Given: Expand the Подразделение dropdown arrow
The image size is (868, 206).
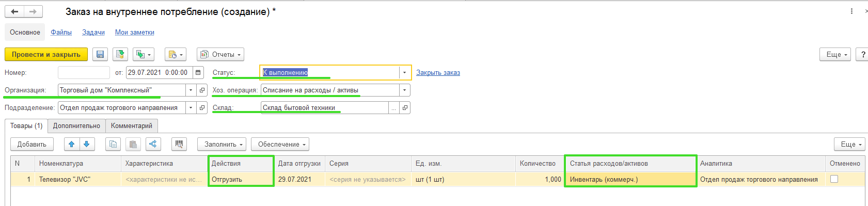Looking at the screenshot, I should click(191, 108).
